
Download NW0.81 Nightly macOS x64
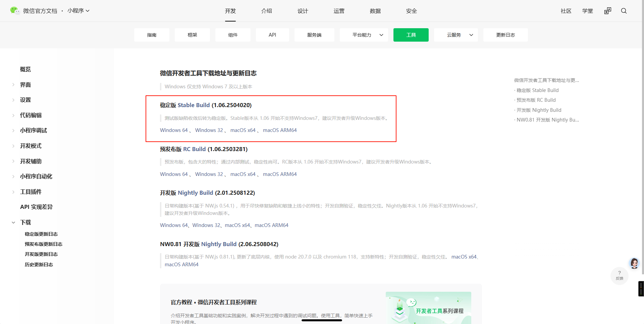click(x=464, y=257)
